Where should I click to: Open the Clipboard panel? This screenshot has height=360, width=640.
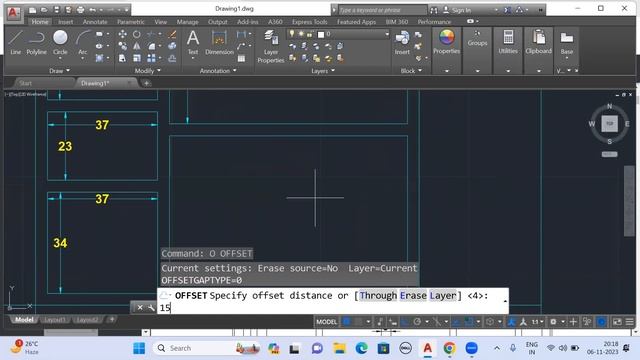tap(538, 42)
